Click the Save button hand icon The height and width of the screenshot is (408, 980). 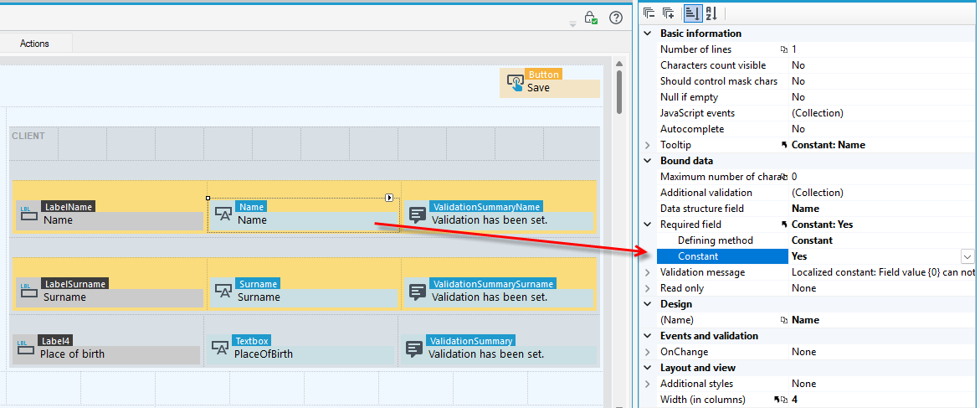[515, 83]
